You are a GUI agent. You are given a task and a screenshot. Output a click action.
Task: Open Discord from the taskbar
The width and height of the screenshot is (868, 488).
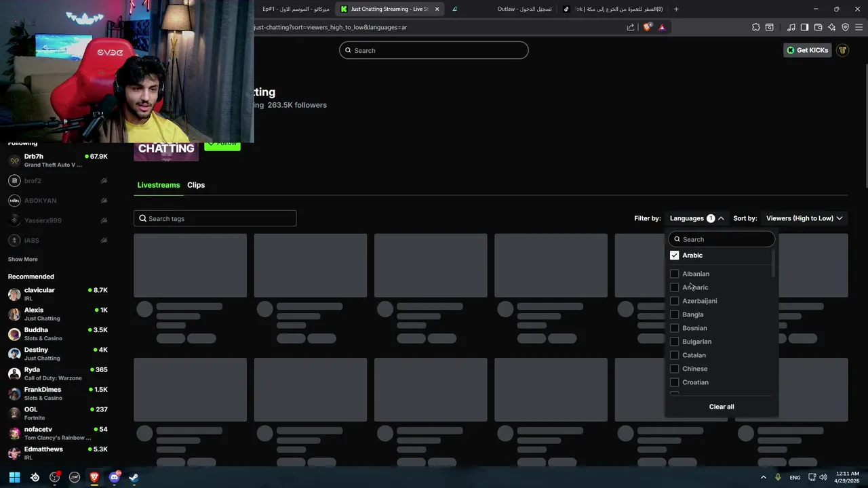[114, 477]
